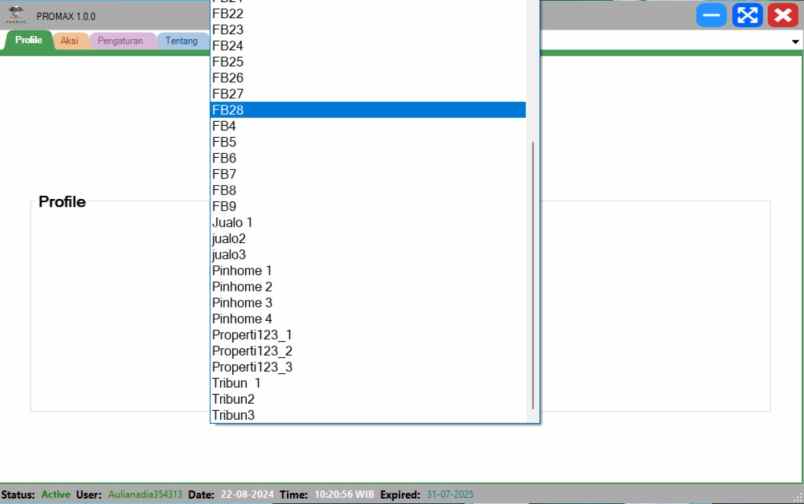Choose Jualo 1 from the list
Viewport: 804px width, 504px height.
[368, 222]
